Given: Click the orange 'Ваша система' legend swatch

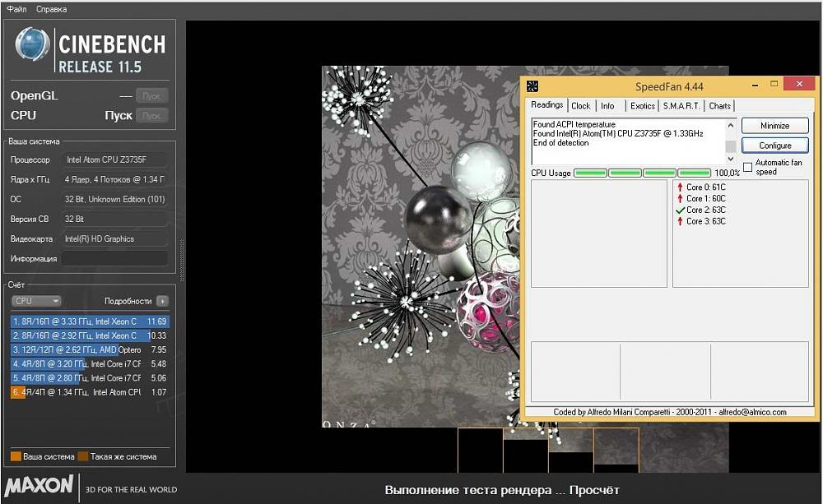Looking at the screenshot, I should pyautogui.click(x=16, y=456).
